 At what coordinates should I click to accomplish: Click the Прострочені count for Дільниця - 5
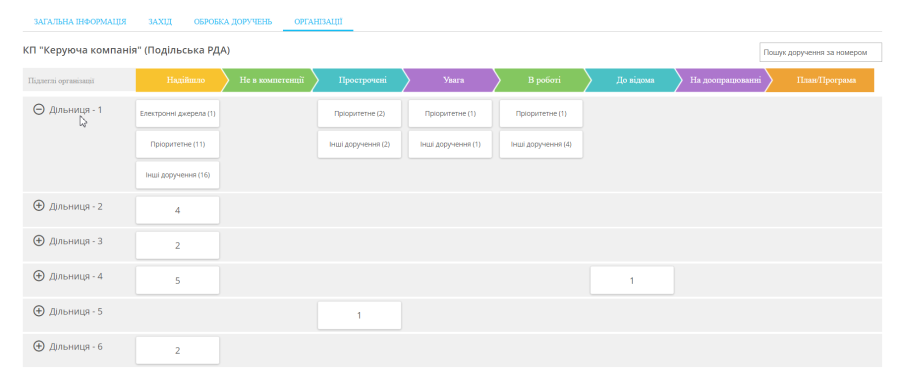(x=359, y=316)
